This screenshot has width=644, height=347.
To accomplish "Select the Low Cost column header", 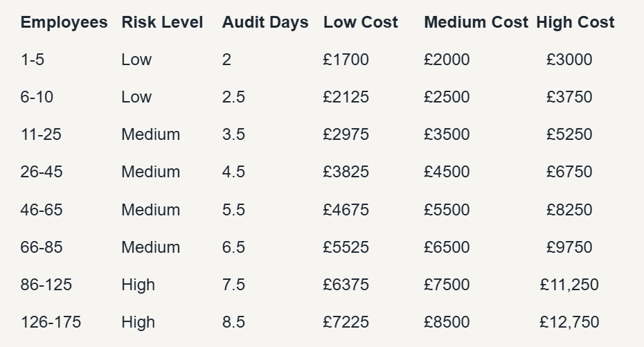I will tap(361, 22).
